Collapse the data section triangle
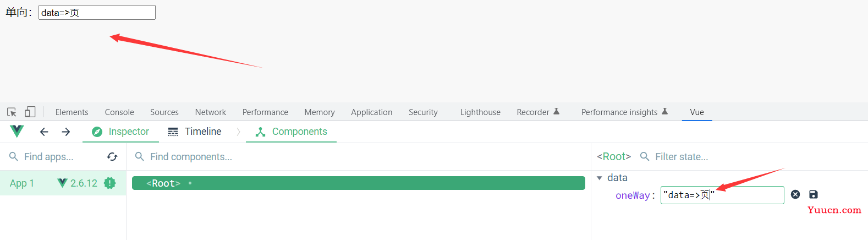This screenshot has width=868, height=240. [x=600, y=178]
